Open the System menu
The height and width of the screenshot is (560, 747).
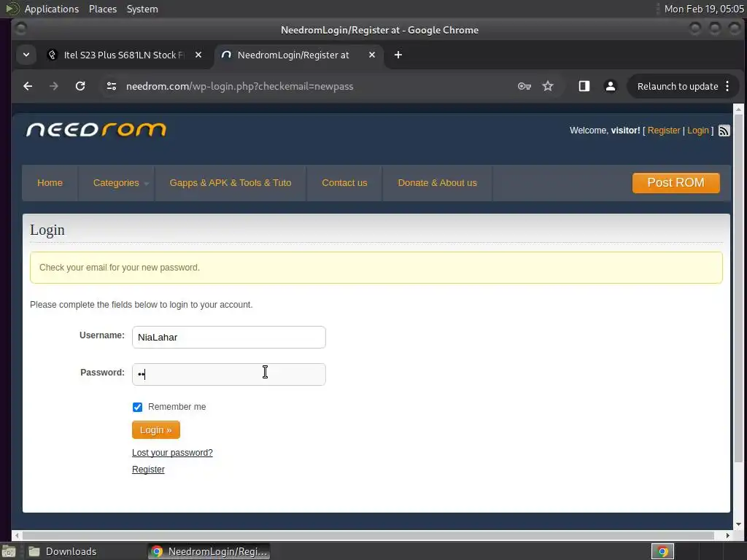pyautogui.click(x=142, y=9)
